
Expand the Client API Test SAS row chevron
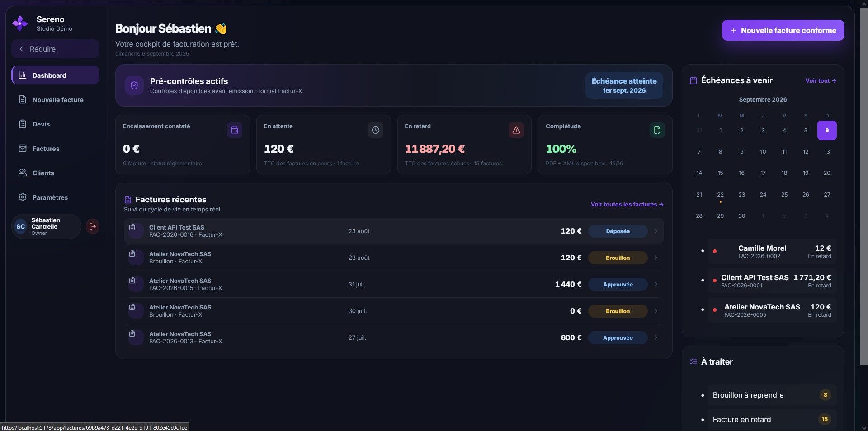tap(656, 231)
